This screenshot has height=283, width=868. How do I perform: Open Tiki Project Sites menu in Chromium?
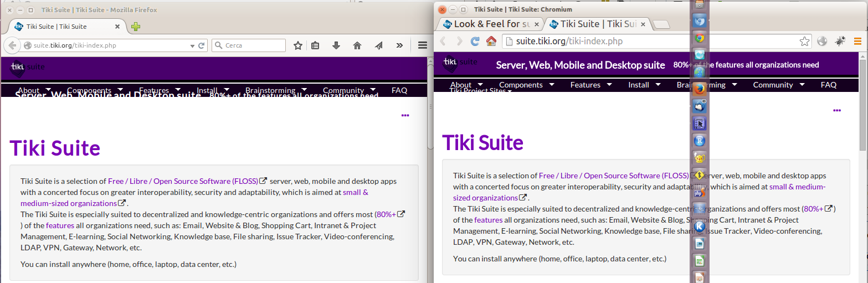tap(480, 91)
